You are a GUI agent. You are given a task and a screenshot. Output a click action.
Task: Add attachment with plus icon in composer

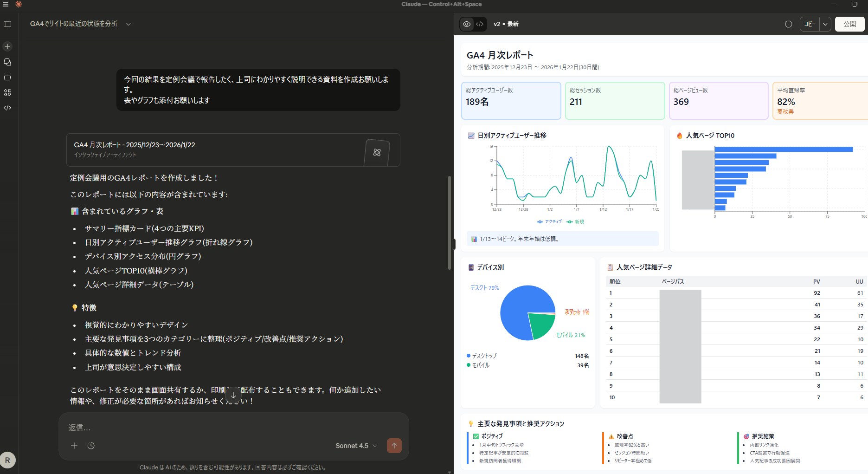74,446
